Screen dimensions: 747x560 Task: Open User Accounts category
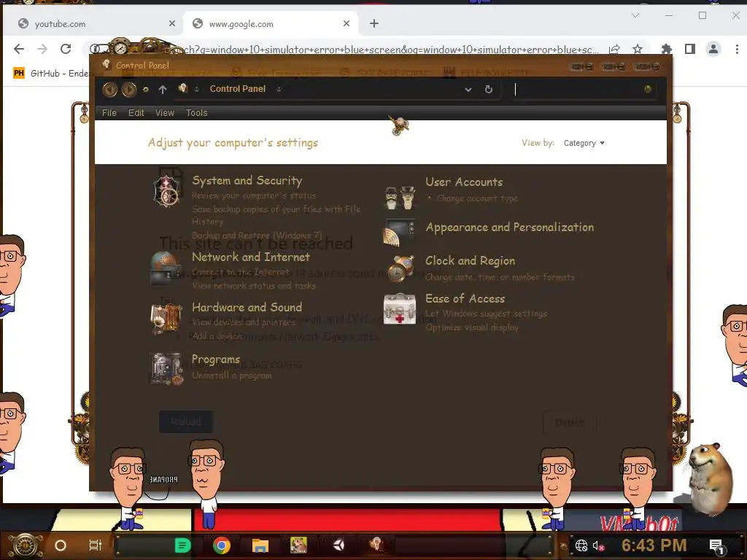coord(464,182)
